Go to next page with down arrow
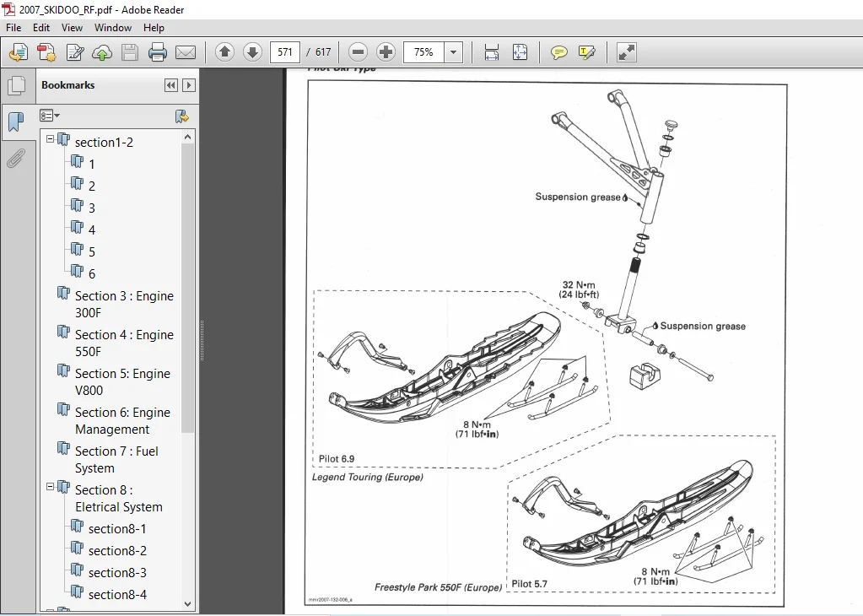This screenshot has height=616, width=863. click(x=252, y=52)
